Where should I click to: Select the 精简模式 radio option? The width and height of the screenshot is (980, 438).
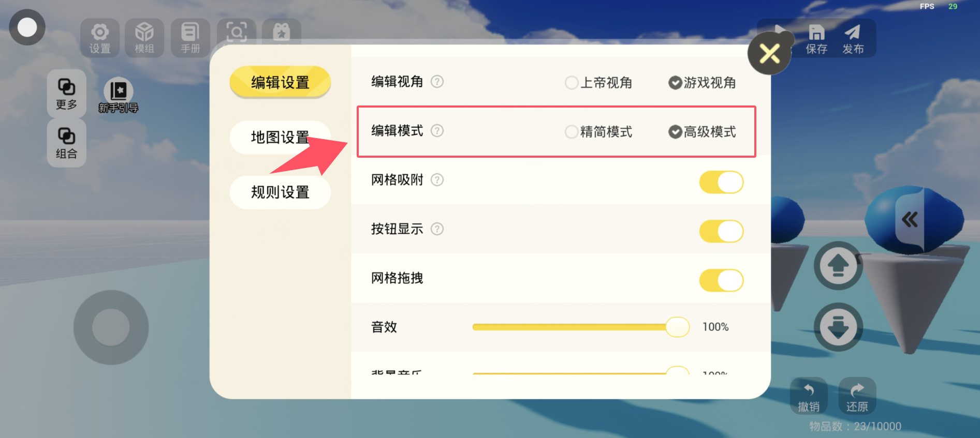pos(572,132)
